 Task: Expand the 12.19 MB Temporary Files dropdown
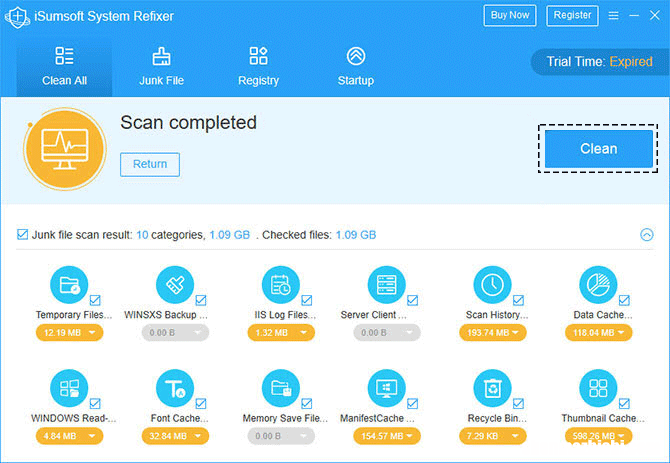(x=69, y=333)
